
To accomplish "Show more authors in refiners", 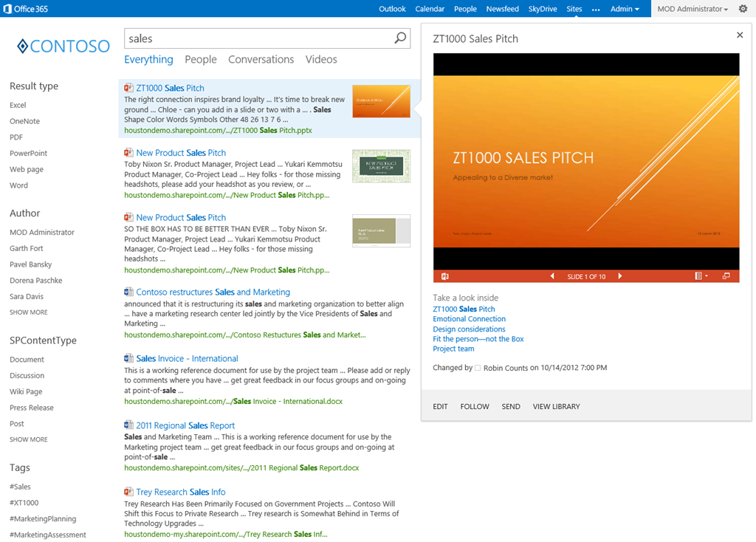I will (x=29, y=312).
